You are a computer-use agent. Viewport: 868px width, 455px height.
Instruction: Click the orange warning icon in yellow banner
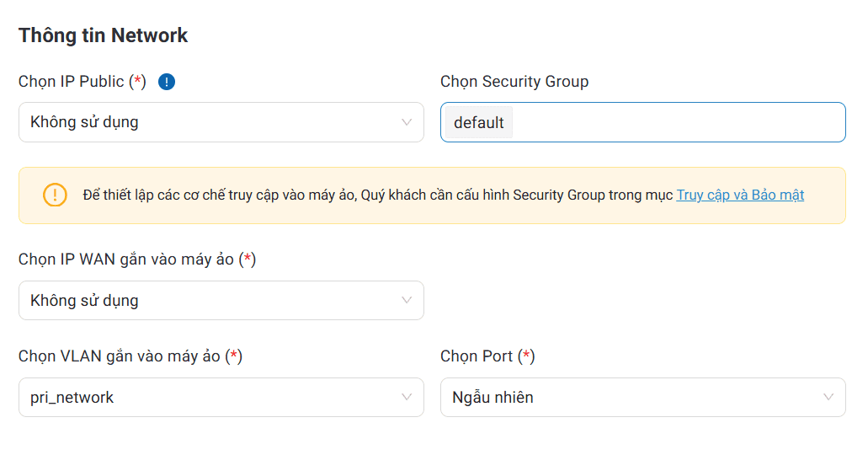coord(55,195)
